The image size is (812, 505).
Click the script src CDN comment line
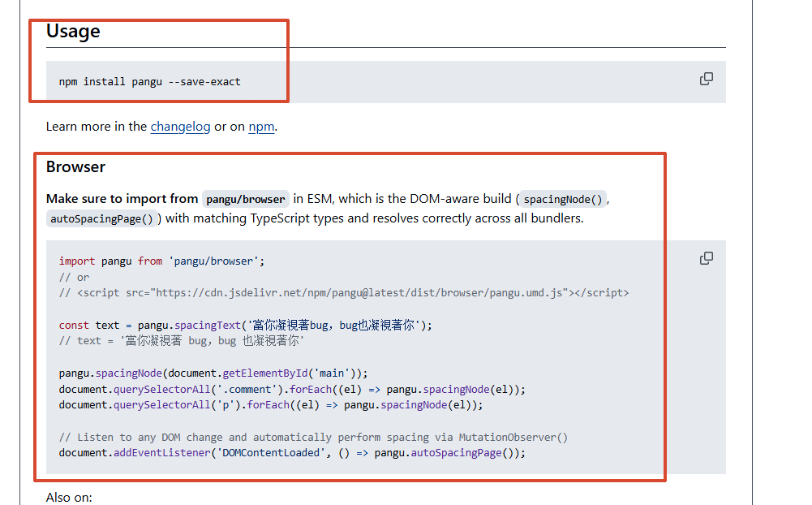(x=344, y=293)
